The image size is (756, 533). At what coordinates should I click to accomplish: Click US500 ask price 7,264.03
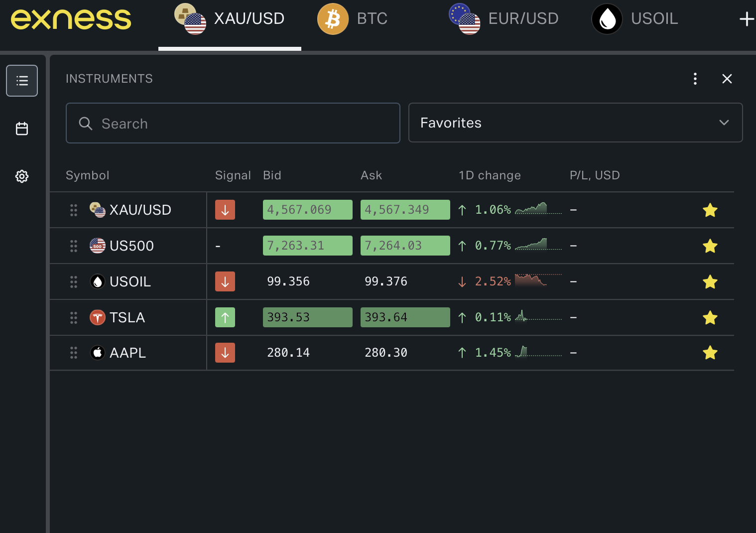(405, 246)
